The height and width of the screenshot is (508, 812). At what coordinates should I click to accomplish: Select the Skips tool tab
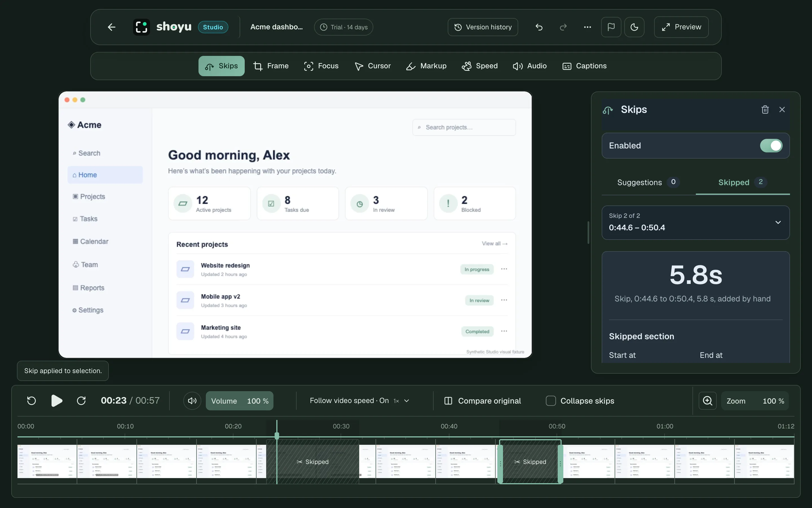pos(221,66)
